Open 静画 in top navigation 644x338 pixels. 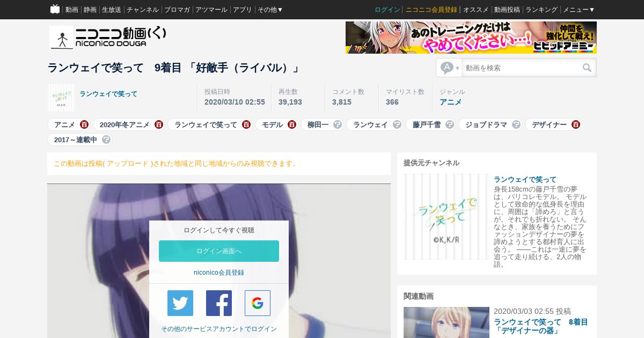[90, 10]
